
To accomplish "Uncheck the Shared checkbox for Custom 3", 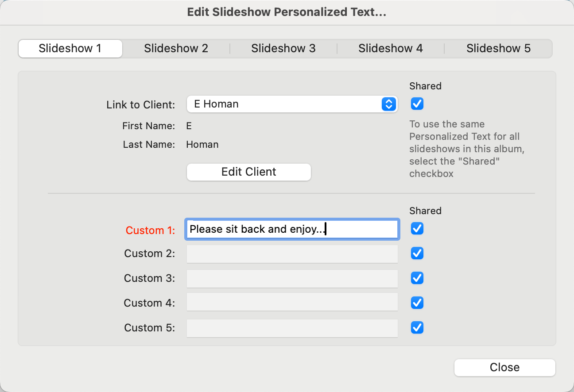I will (x=417, y=278).
